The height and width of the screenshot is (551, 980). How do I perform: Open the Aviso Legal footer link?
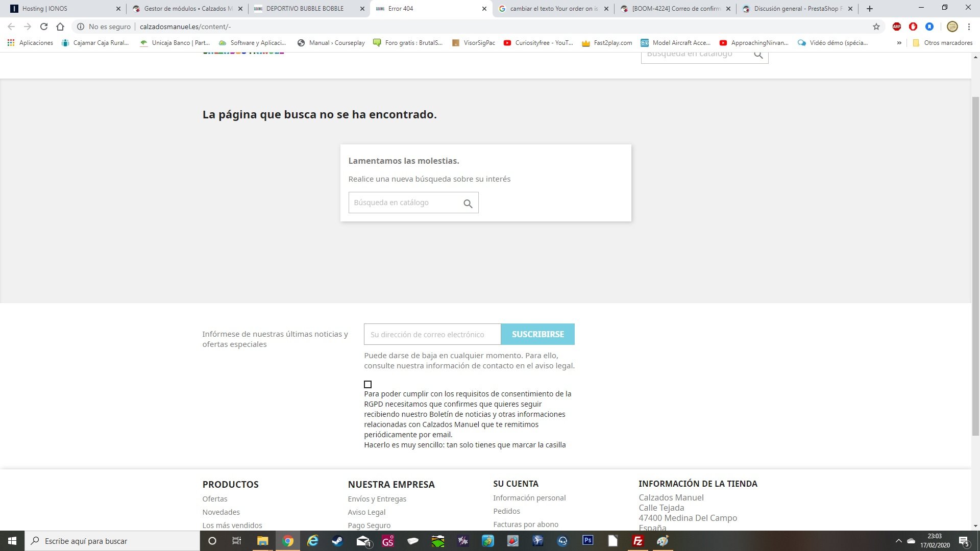point(366,512)
